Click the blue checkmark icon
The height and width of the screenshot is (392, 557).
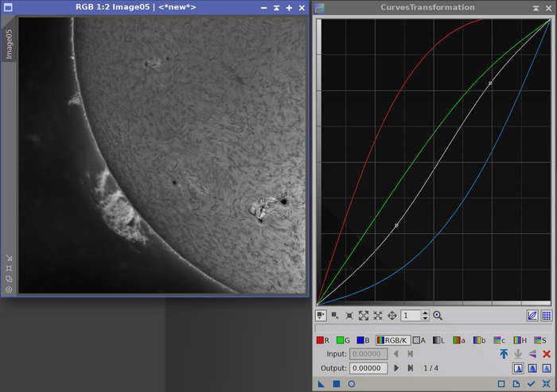point(531,384)
